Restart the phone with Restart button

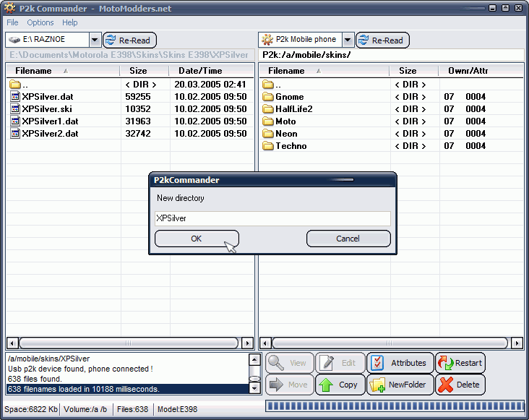pyautogui.click(x=460, y=363)
